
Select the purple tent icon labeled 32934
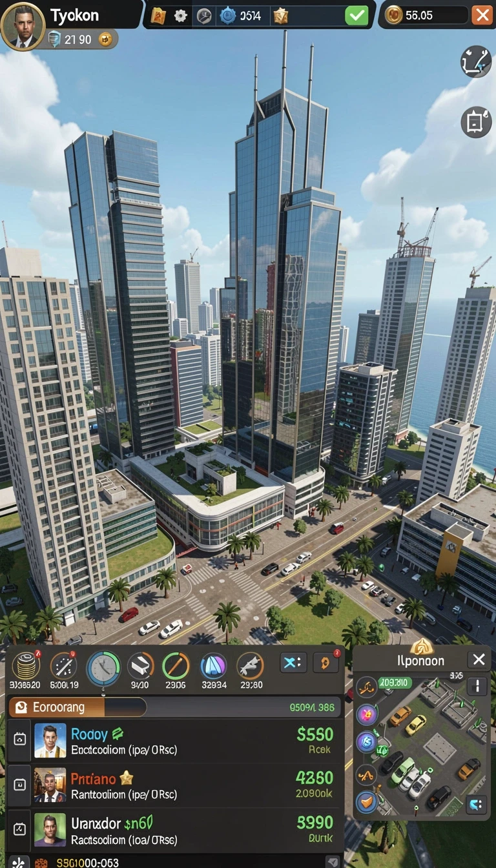pyautogui.click(x=213, y=665)
